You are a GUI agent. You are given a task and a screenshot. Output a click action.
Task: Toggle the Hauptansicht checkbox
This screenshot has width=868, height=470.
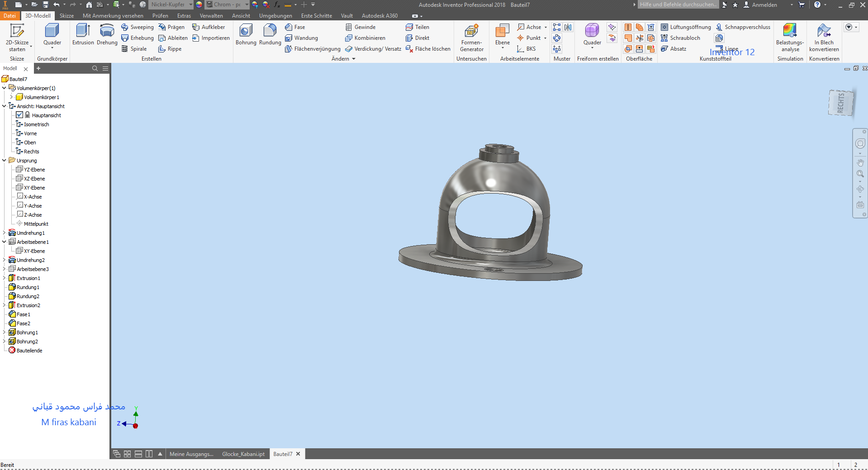pos(19,115)
